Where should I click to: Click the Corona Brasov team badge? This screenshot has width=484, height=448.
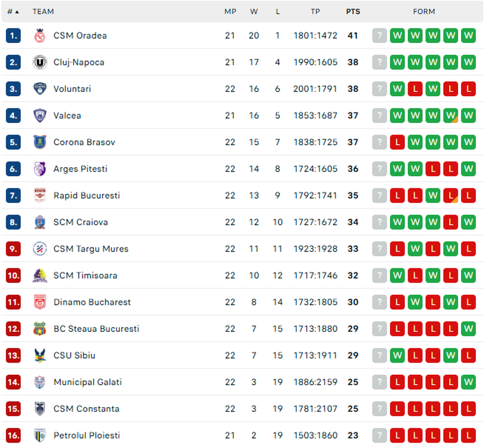[x=40, y=143]
